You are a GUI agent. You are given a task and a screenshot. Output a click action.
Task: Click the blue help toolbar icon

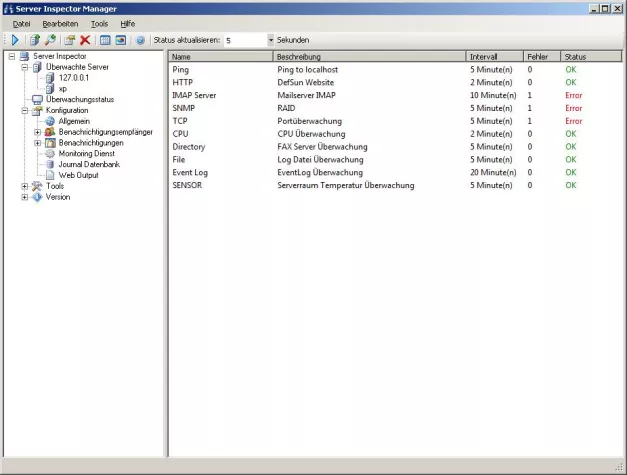[x=140, y=40]
